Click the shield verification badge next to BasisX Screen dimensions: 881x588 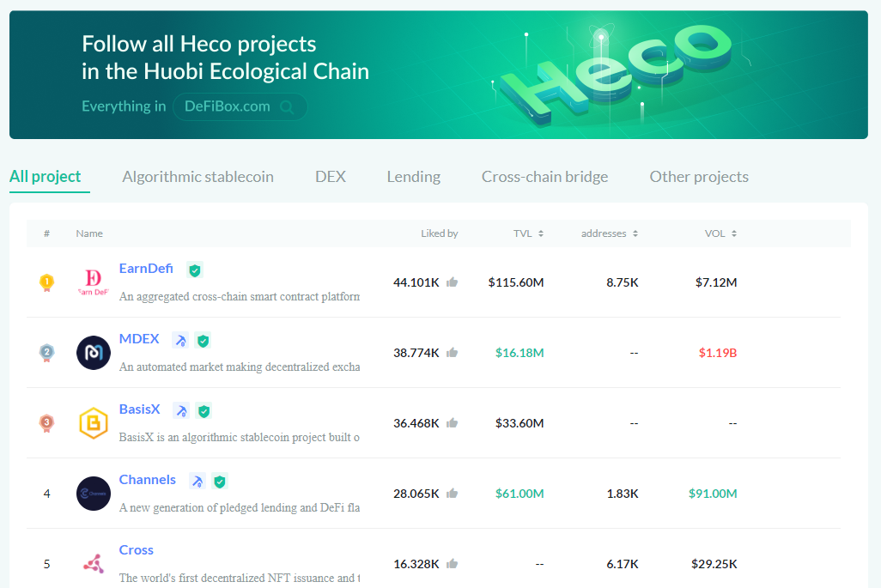(x=204, y=411)
